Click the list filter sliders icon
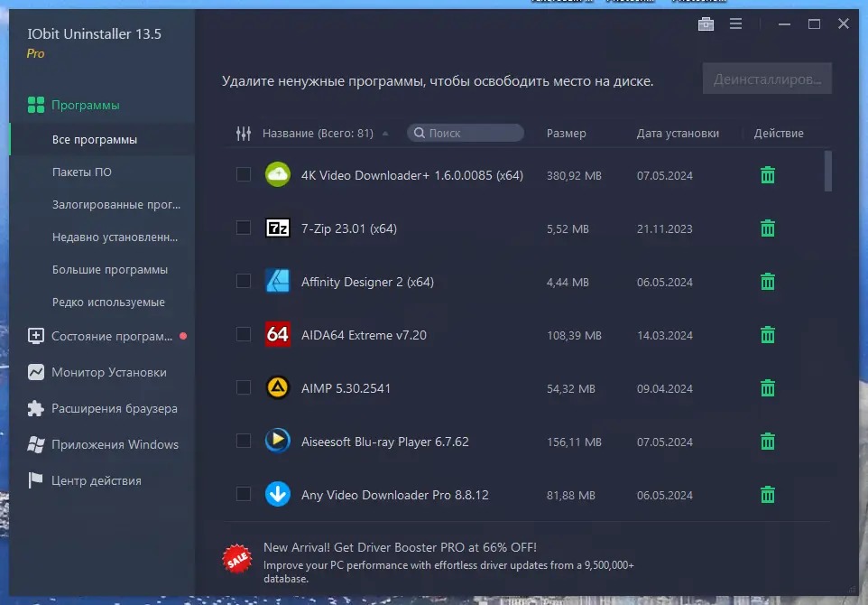The height and width of the screenshot is (605, 868). (x=244, y=134)
